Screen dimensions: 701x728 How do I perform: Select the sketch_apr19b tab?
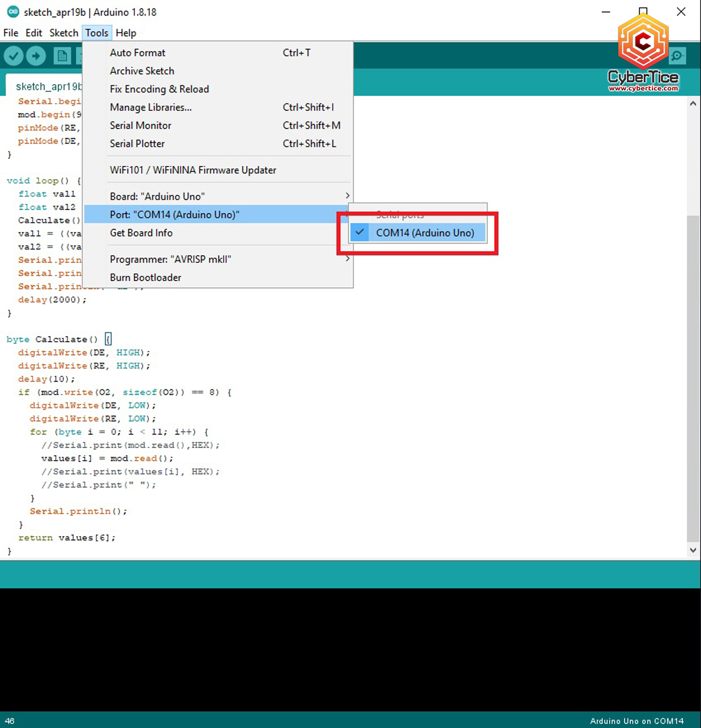(48, 86)
